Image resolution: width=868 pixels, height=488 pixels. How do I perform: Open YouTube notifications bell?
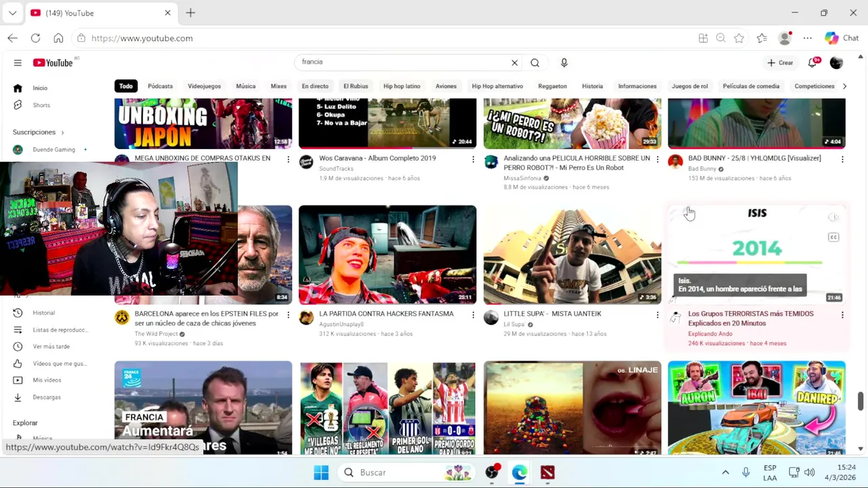(812, 63)
